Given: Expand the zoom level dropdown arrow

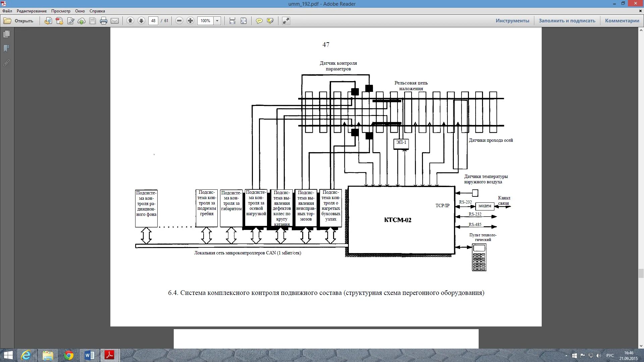Looking at the screenshot, I should (x=217, y=21).
